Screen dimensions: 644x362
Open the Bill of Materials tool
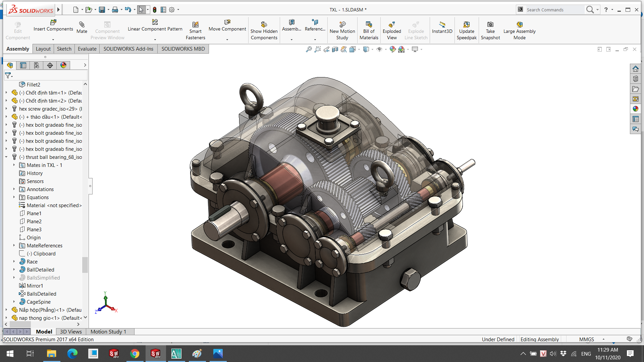(x=369, y=24)
